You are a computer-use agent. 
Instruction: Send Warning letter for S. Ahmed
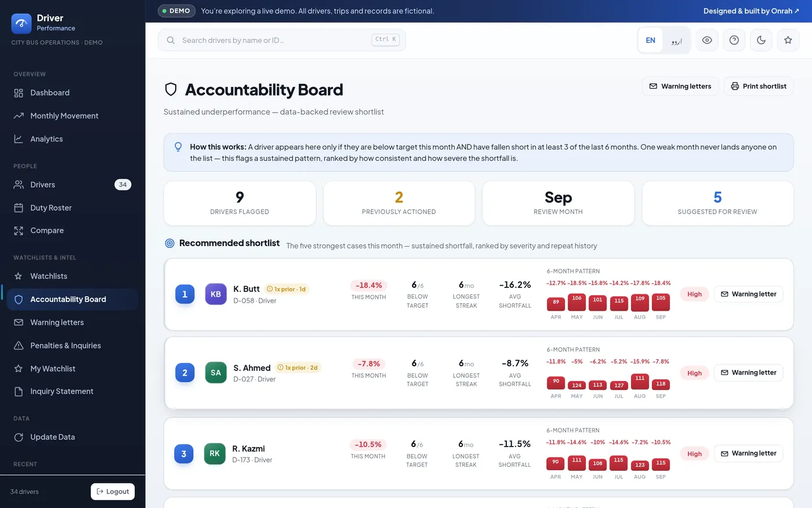pyautogui.click(x=748, y=373)
